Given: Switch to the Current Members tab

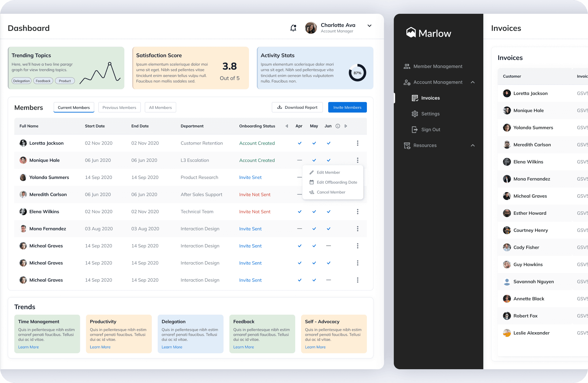Looking at the screenshot, I should [74, 108].
